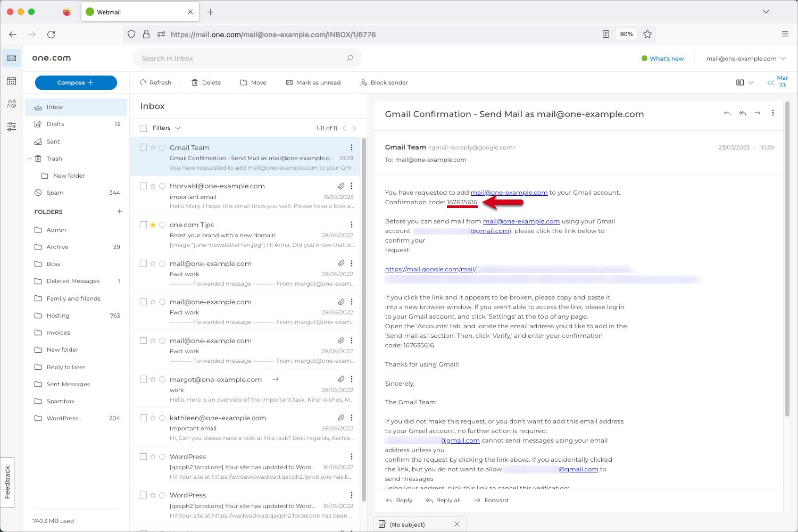Click the reply-all arrow icon in email header
The width and height of the screenshot is (798, 532).
click(742, 113)
